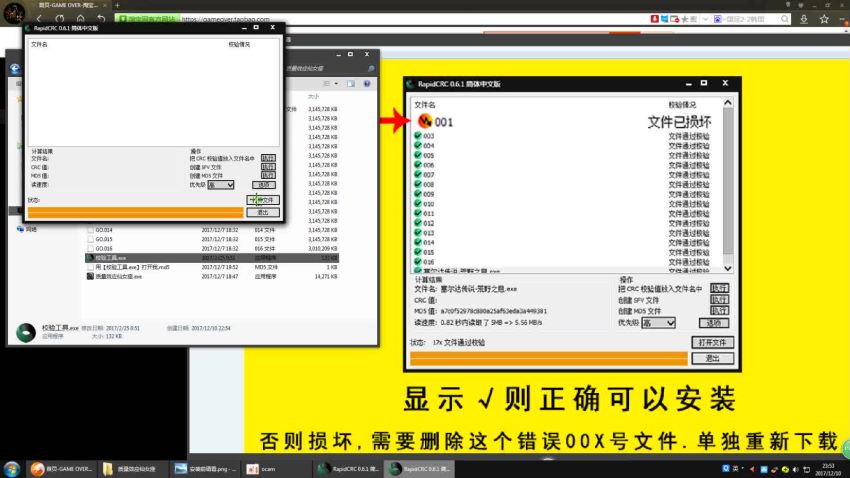Click 打开文件 button in right RapidCRC window

(x=712, y=343)
